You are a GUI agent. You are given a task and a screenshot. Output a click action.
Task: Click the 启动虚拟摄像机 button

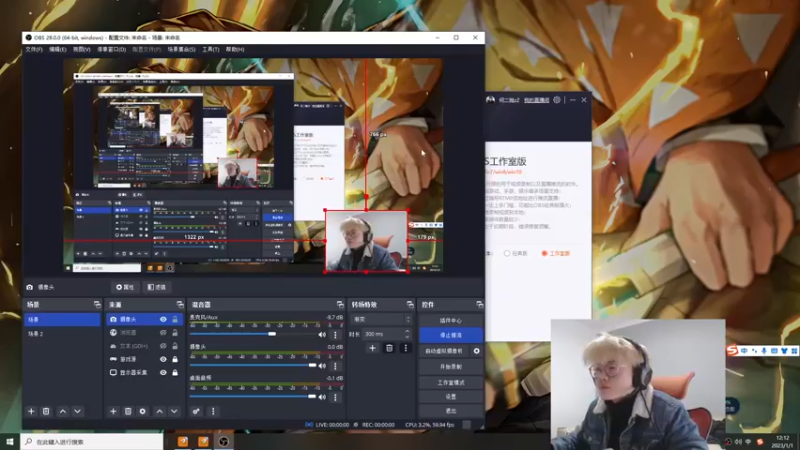coord(444,351)
